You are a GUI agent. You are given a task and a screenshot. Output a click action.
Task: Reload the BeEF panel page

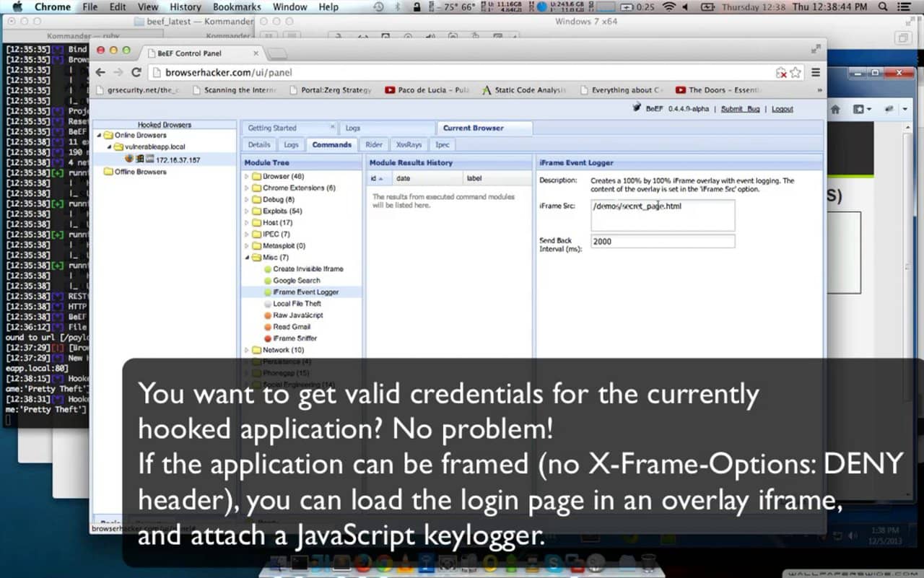[x=136, y=72]
